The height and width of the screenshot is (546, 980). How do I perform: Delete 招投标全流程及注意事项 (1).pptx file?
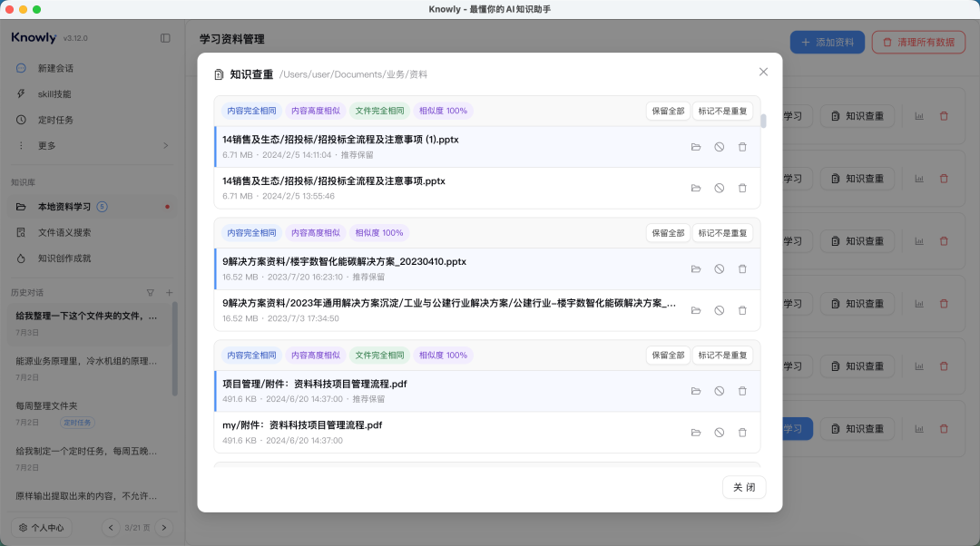742,147
